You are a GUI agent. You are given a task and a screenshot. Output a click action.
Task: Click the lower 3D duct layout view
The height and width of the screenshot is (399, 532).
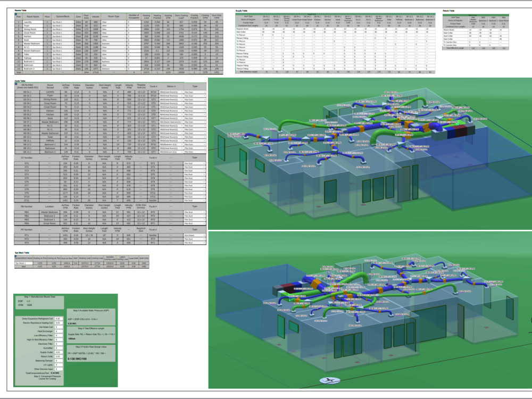(x=370, y=310)
